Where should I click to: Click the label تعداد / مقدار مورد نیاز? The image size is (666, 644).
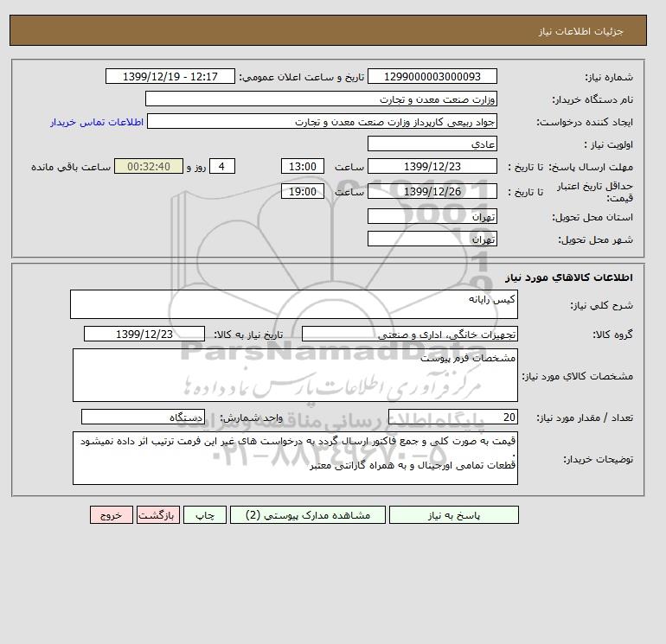585,418
